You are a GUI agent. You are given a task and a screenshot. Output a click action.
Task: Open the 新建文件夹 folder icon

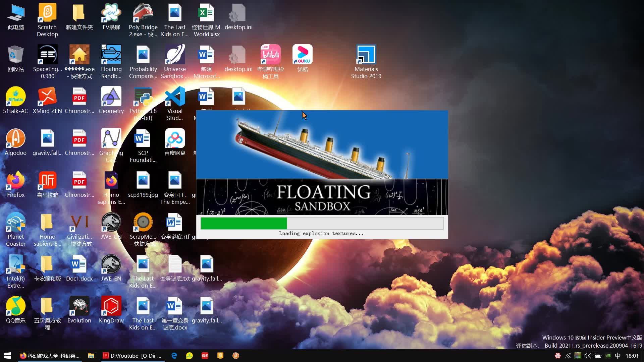[79, 17]
